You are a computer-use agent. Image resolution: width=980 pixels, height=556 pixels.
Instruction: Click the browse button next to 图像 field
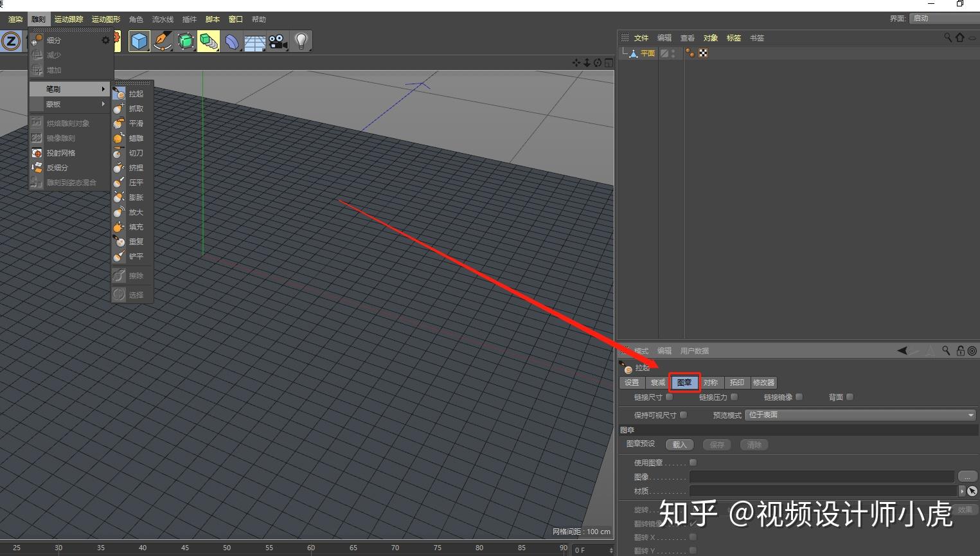click(x=967, y=476)
